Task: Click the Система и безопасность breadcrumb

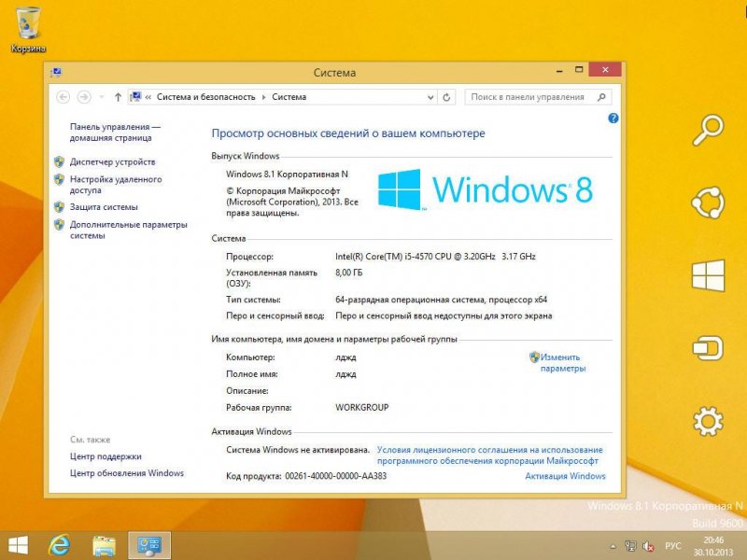Action: pos(205,97)
